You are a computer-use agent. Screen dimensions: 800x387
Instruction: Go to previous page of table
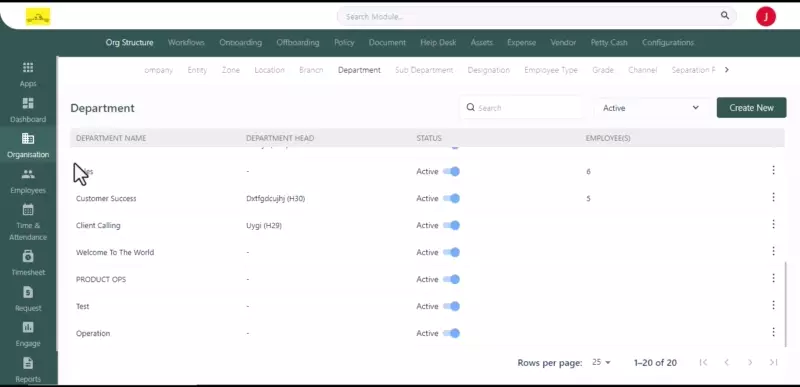point(727,362)
